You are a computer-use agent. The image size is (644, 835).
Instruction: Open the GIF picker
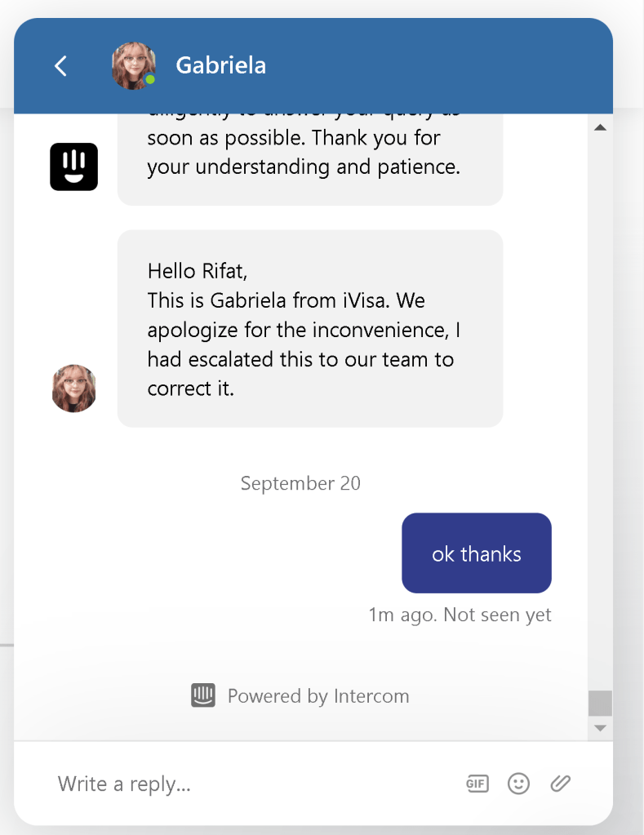pyautogui.click(x=477, y=784)
